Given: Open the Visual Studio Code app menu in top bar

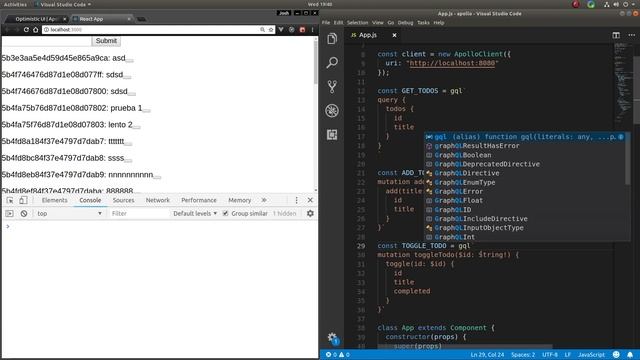Looking at the screenshot, I should (62, 4).
